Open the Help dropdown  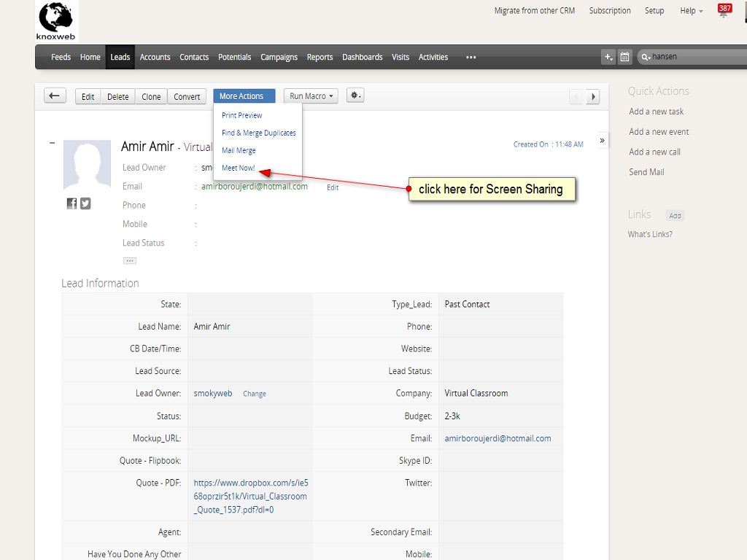692,10
